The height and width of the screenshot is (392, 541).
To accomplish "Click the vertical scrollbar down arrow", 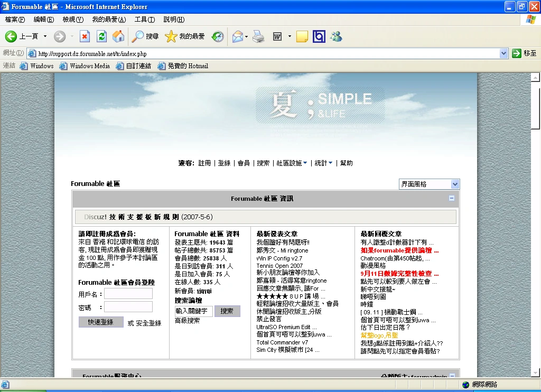I will pos(535,372).
